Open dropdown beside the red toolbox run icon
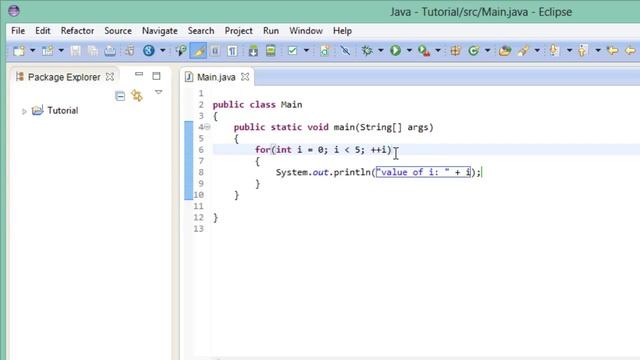The image size is (640, 360). pos(438,51)
